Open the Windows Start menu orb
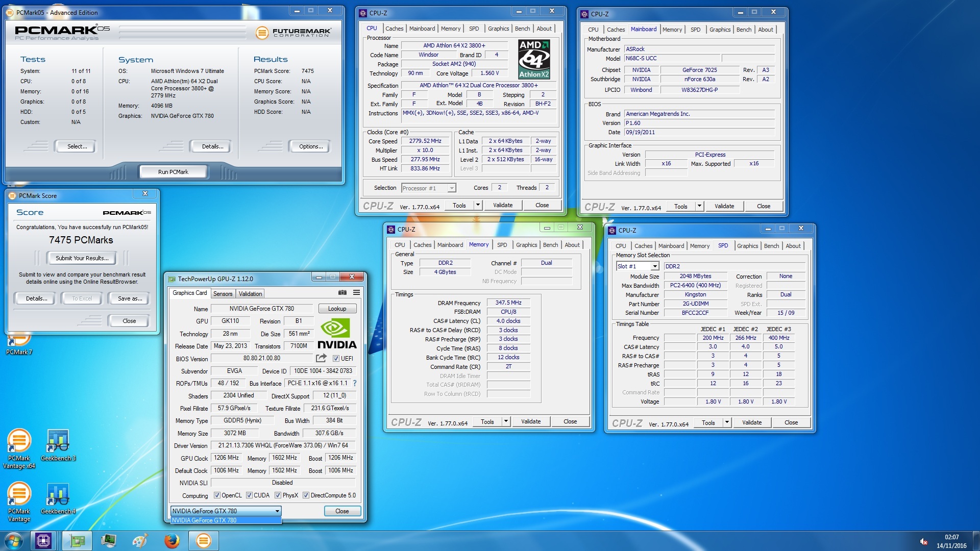Viewport: 980px width, 551px height. pos(14,541)
